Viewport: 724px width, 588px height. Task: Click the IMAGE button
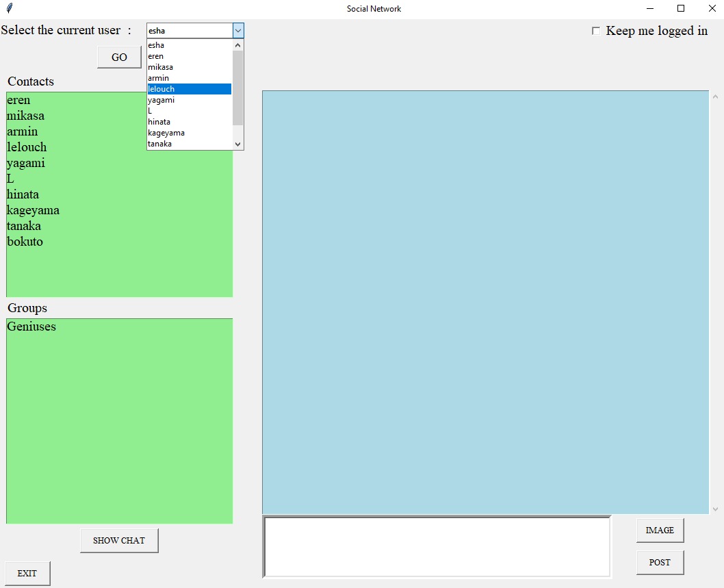(x=660, y=531)
